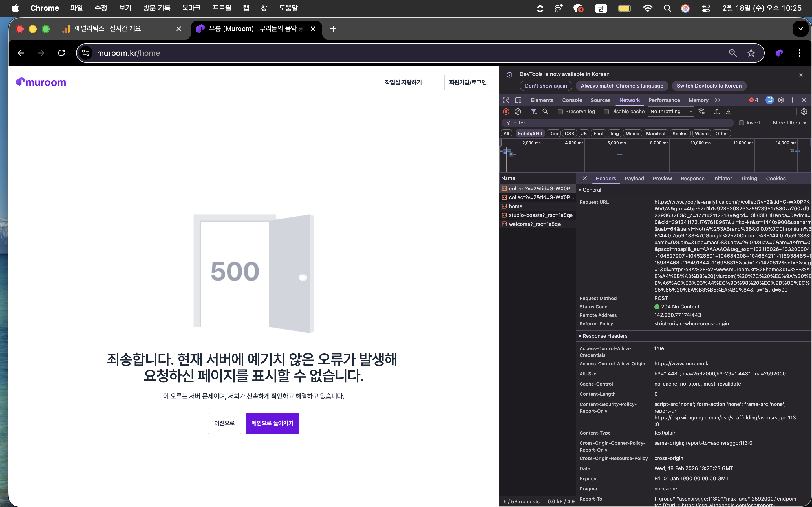Enable the Preserve log checkbox
The image size is (812, 507).
tap(560, 111)
